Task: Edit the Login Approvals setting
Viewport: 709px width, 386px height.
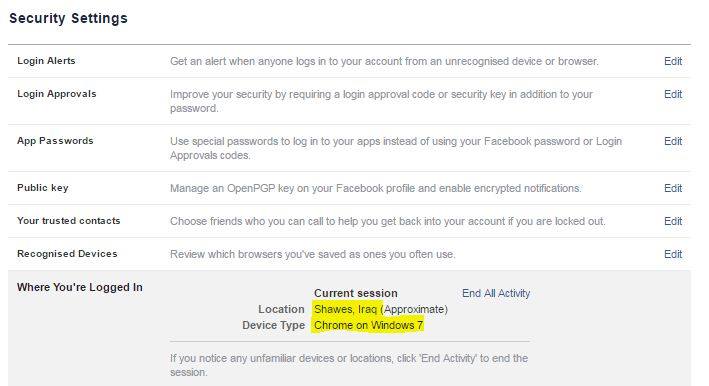Action: (x=673, y=94)
